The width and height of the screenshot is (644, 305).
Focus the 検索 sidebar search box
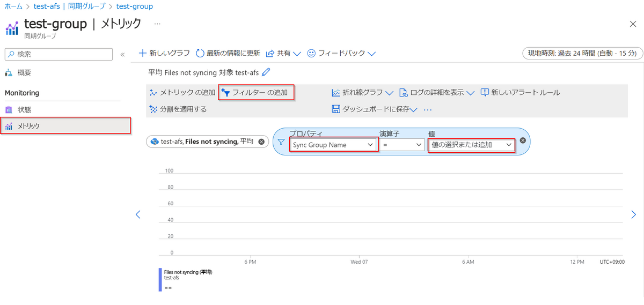pyautogui.click(x=59, y=54)
